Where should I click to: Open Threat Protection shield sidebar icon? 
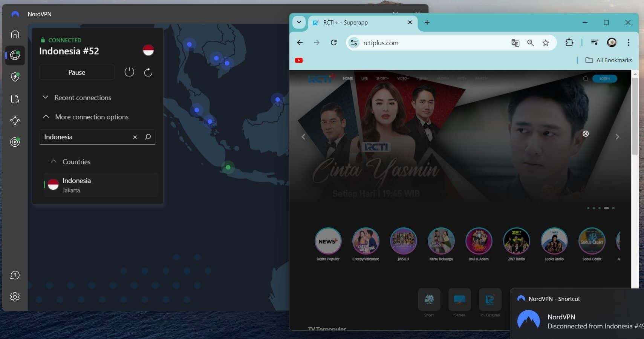click(x=15, y=77)
